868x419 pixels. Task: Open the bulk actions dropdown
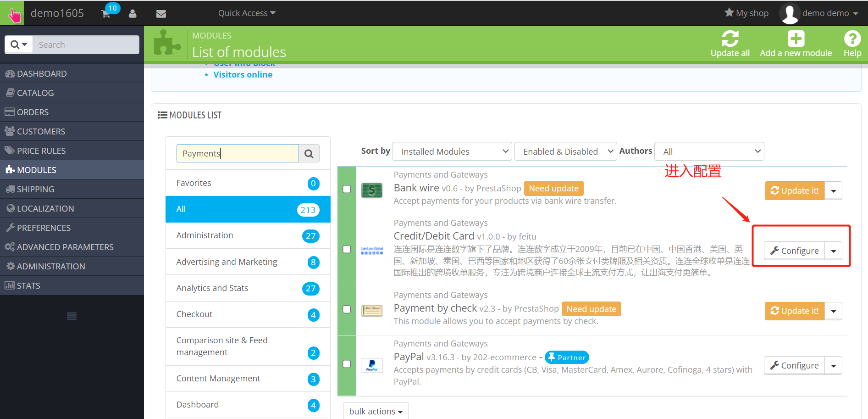[x=376, y=411]
